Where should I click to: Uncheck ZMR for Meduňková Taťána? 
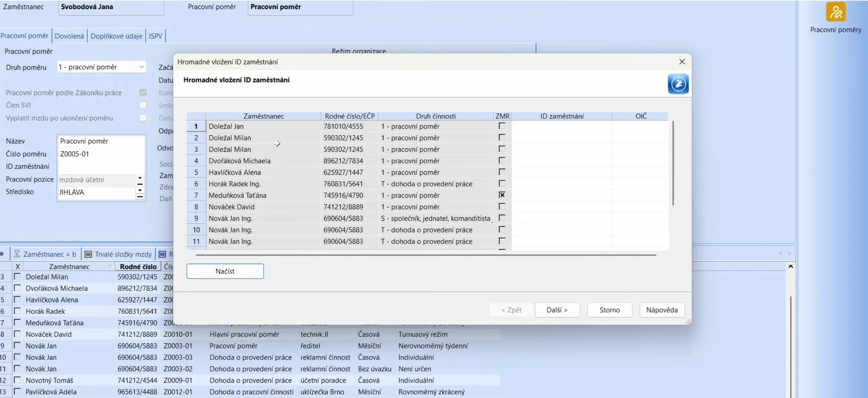tap(502, 195)
